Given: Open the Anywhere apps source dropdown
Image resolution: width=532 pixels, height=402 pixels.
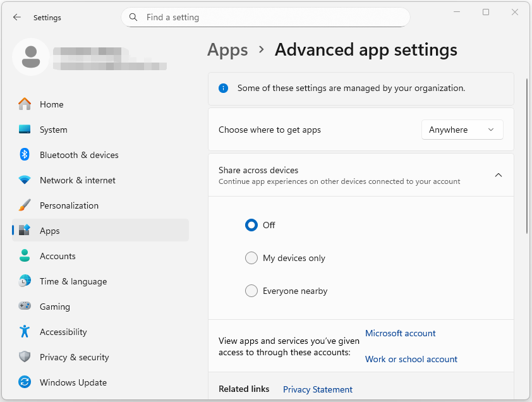Looking at the screenshot, I should 462,129.
